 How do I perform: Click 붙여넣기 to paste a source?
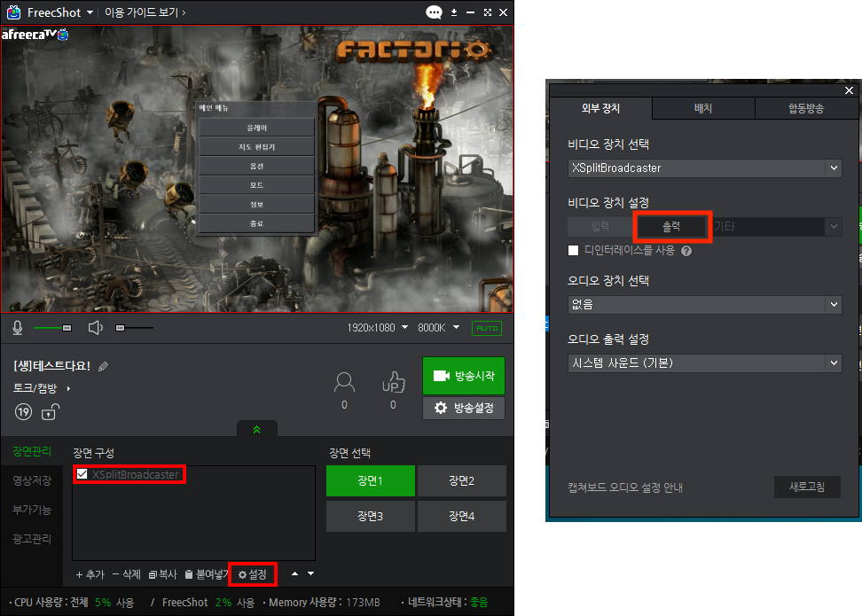click(206, 574)
